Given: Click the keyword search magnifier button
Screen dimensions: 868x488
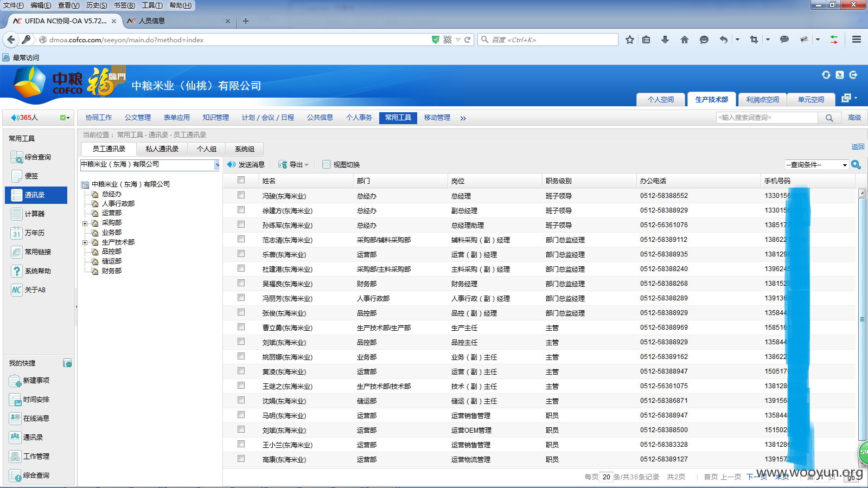Looking at the screenshot, I should (829, 118).
